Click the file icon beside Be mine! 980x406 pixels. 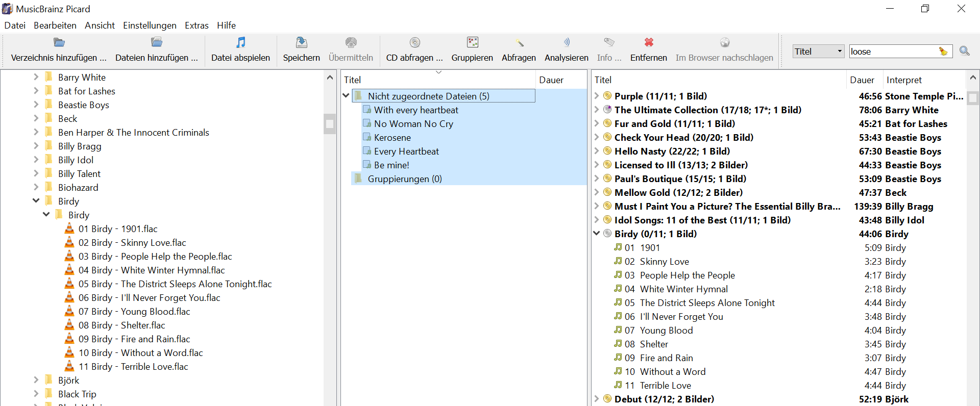366,164
